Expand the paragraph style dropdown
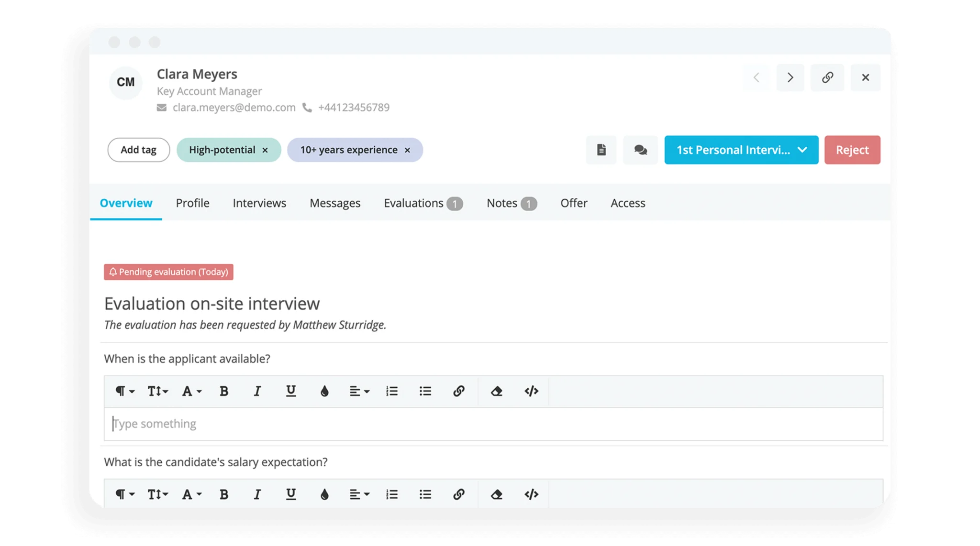This screenshot has width=980, height=546. coord(123,391)
